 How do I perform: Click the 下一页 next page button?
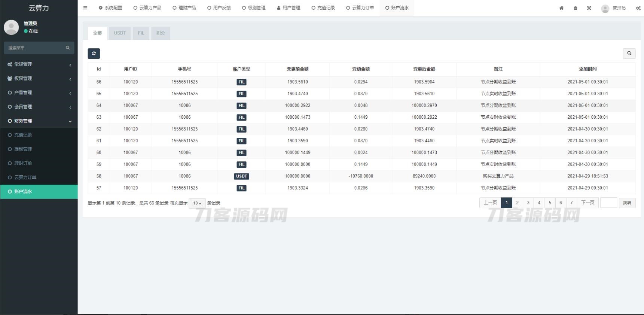click(x=587, y=203)
